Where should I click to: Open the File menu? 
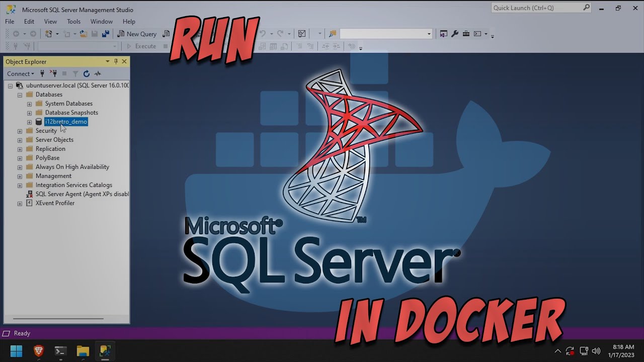10,22
